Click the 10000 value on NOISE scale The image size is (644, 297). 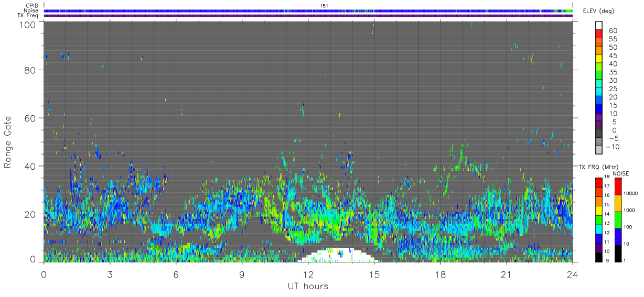[x=632, y=193]
